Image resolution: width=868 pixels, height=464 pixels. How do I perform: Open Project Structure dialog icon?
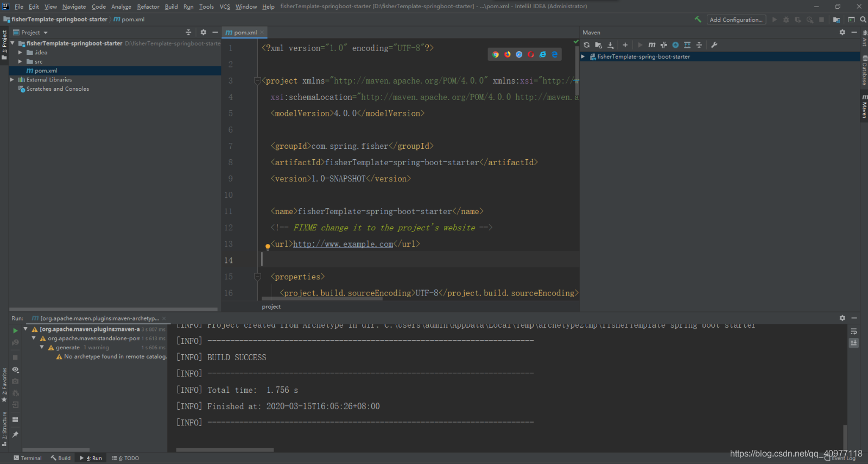(x=836, y=20)
